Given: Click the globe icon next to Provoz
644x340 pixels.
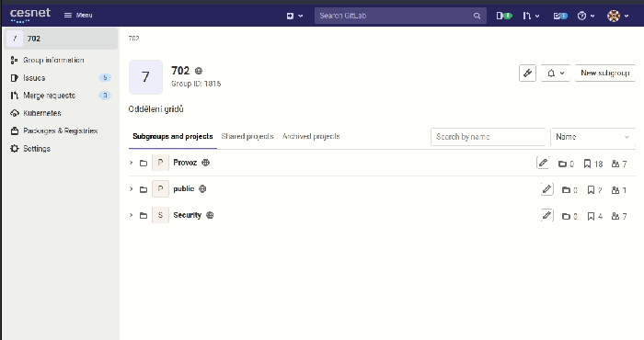Looking at the screenshot, I should (206, 163).
